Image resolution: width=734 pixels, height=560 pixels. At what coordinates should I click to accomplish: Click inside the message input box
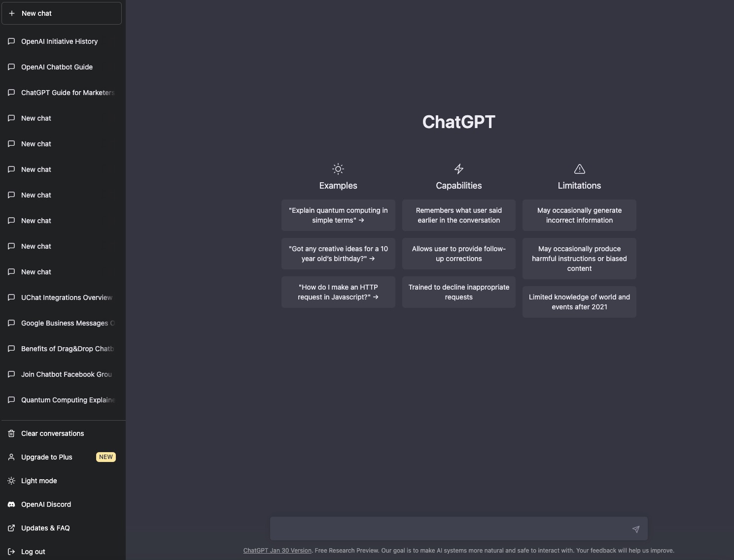tap(444, 528)
